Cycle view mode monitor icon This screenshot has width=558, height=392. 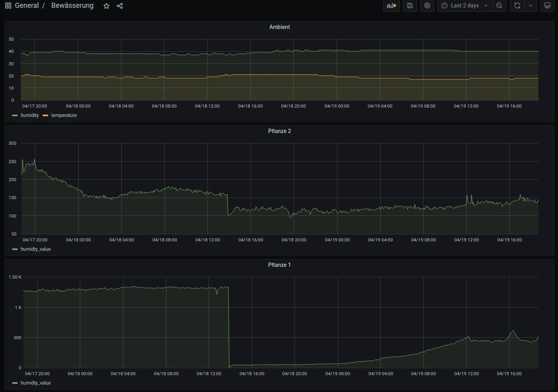(547, 5)
